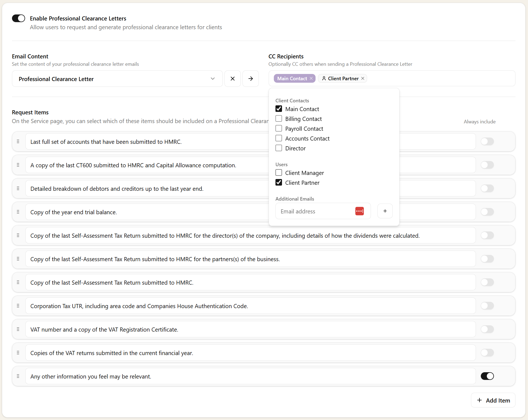Click the drag handle beside the VAT number item
Viewport: 528px width, 420px height.
click(x=18, y=329)
